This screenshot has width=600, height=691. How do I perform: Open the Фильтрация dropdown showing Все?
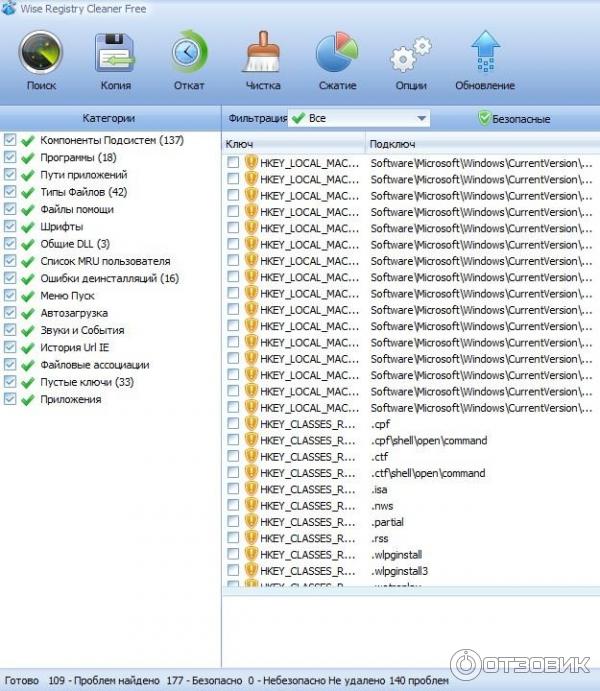(x=359, y=118)
